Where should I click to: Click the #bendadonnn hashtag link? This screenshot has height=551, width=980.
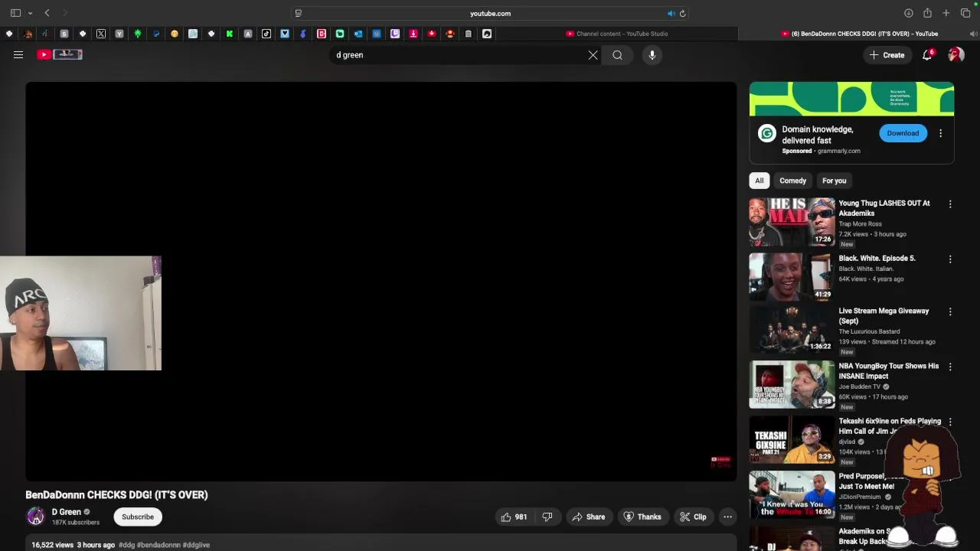click(x=158, y=545)
